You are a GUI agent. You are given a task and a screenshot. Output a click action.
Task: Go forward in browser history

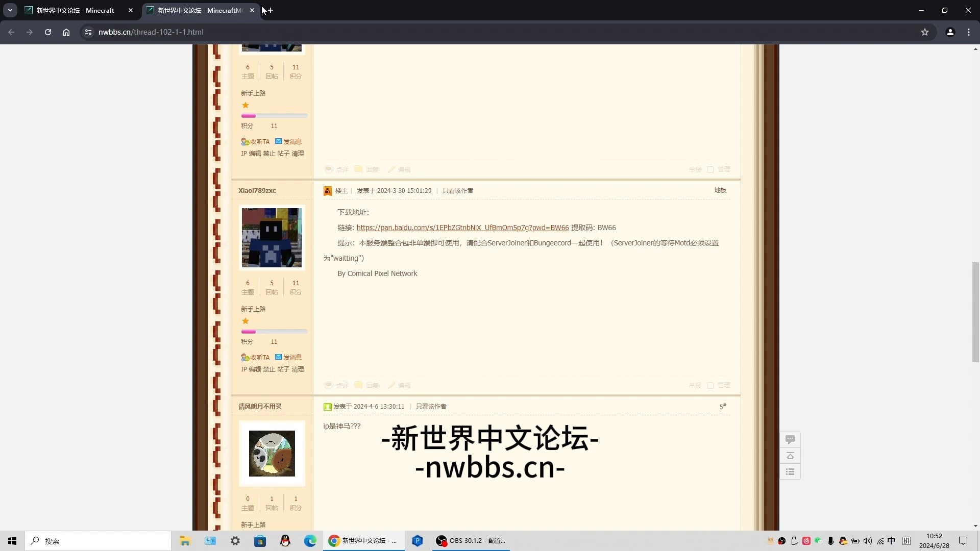click(30, 32)
